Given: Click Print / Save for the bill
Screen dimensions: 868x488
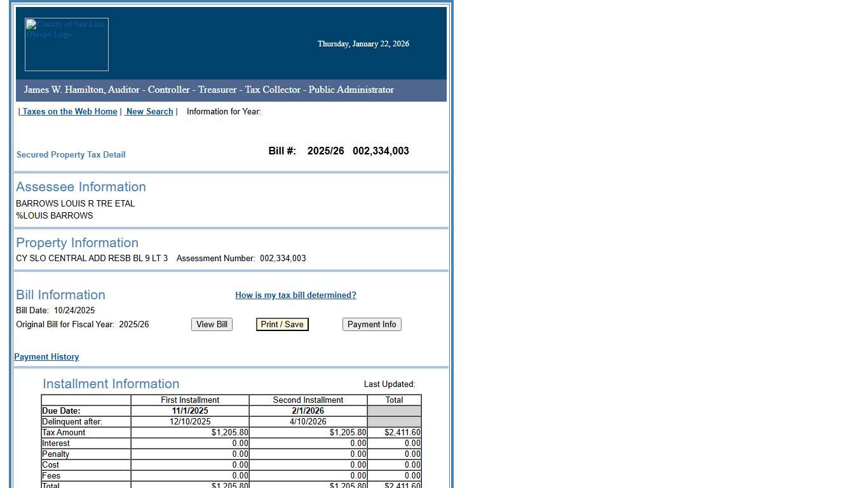Looking at the screenshot, I should 281,324.
